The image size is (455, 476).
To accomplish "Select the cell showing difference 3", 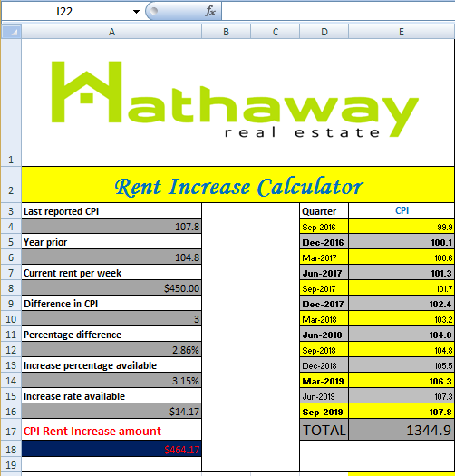I will [111, 319].
